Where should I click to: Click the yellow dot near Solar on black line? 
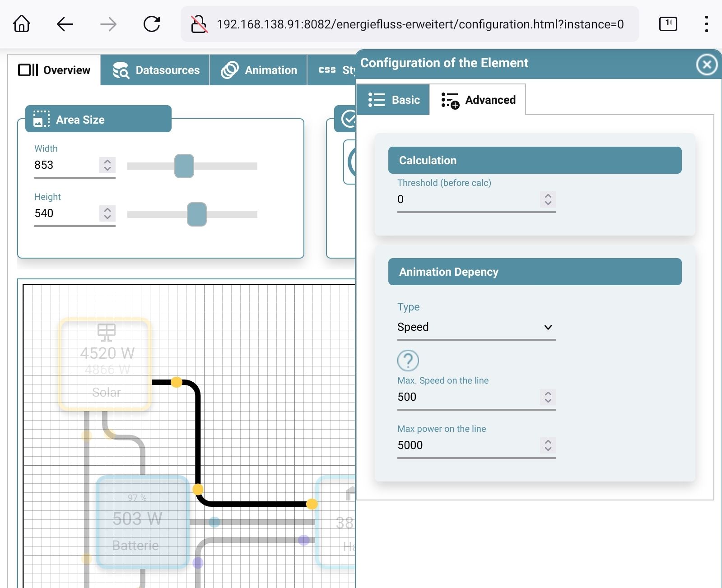[177, 383]
